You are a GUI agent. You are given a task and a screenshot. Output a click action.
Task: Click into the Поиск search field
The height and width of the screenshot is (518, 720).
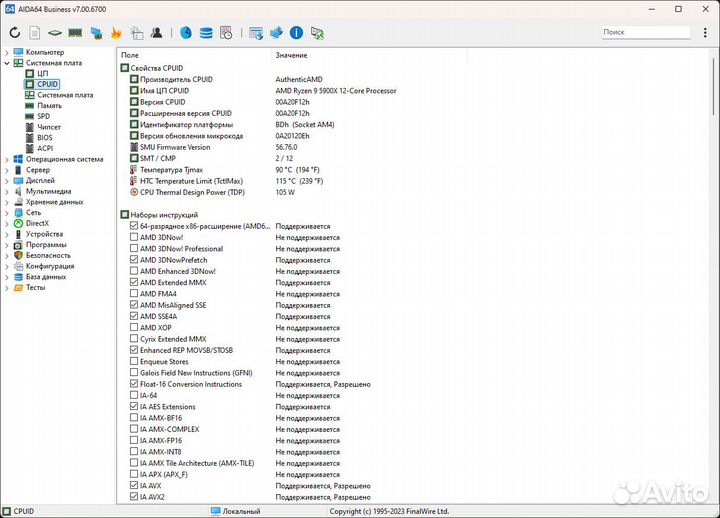tap(646, 32)
